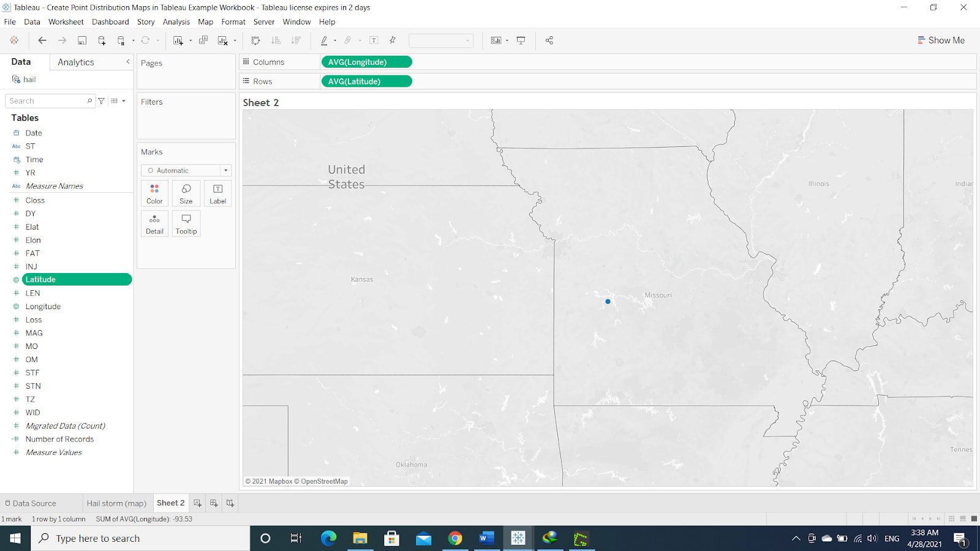Click the Sort Ascending icon
This screenshot has width=980, height=551.
click(276, 40)
